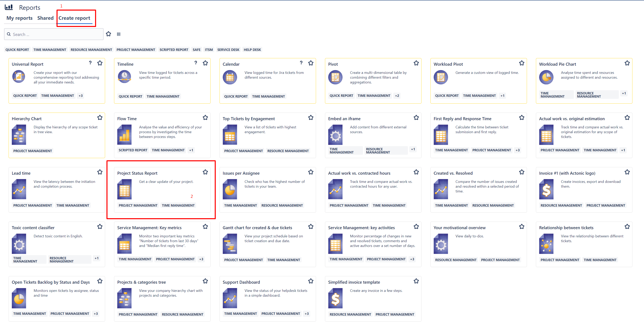Expand +3 tags on Support Dashboard card
Viewport: 644px width, 325px height.
click(307, 313)
